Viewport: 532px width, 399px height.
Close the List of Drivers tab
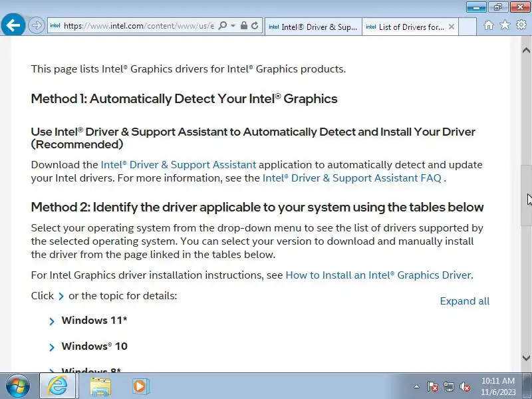click(452, 27)
